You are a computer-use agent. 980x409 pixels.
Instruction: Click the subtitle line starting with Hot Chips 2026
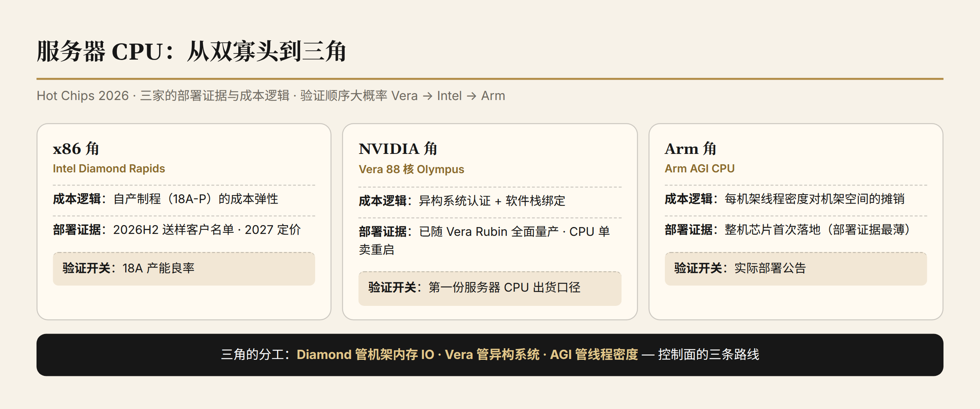click(271, 95)
